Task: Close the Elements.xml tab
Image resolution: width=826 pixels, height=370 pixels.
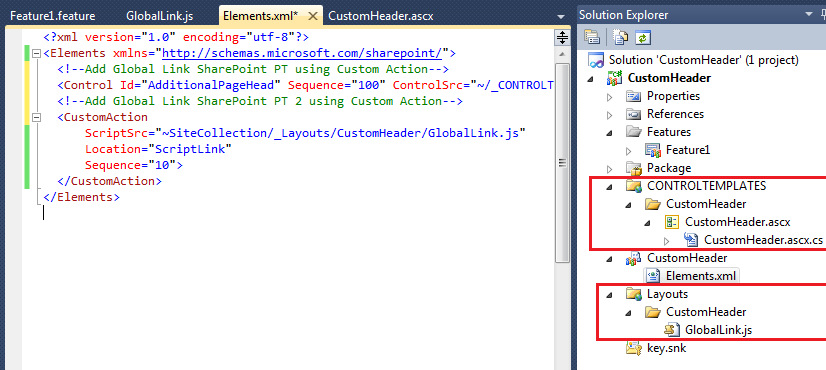Action: [312, 16]
